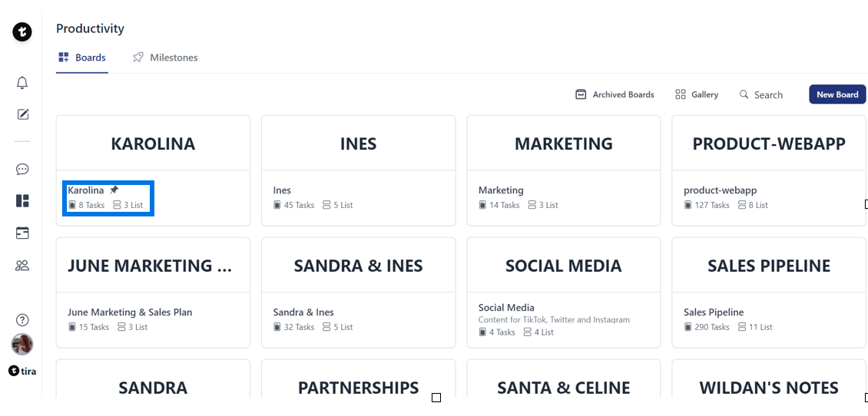Image resolution: width=868 pixels, height=416 pixels.
Task: Click the New Board button
Action: click(x=837, y=94)
